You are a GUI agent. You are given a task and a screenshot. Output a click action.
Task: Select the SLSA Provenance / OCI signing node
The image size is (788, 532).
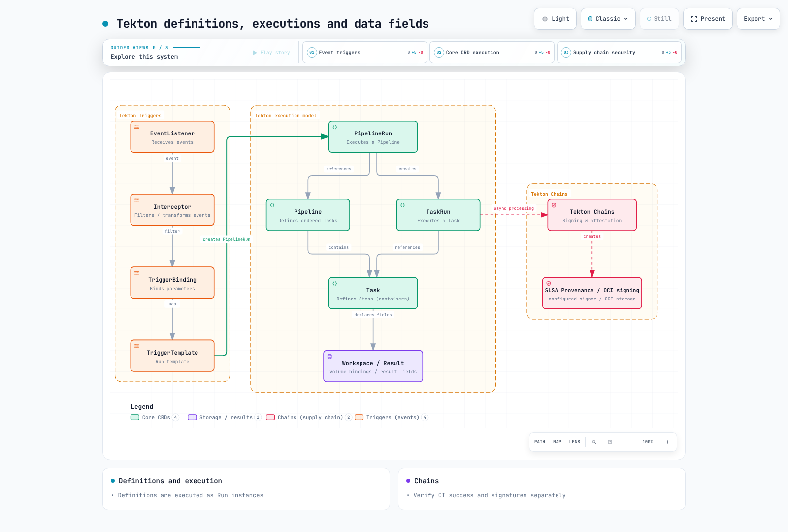pos(592,293)
